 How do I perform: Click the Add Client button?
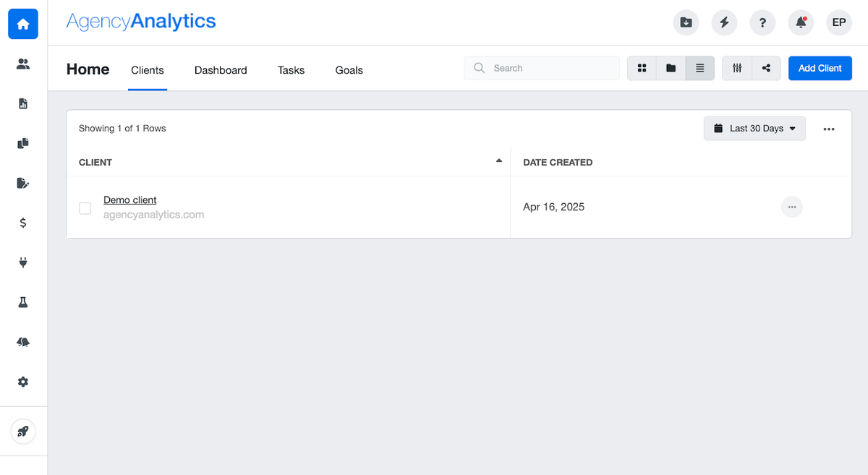click(820, 68)
